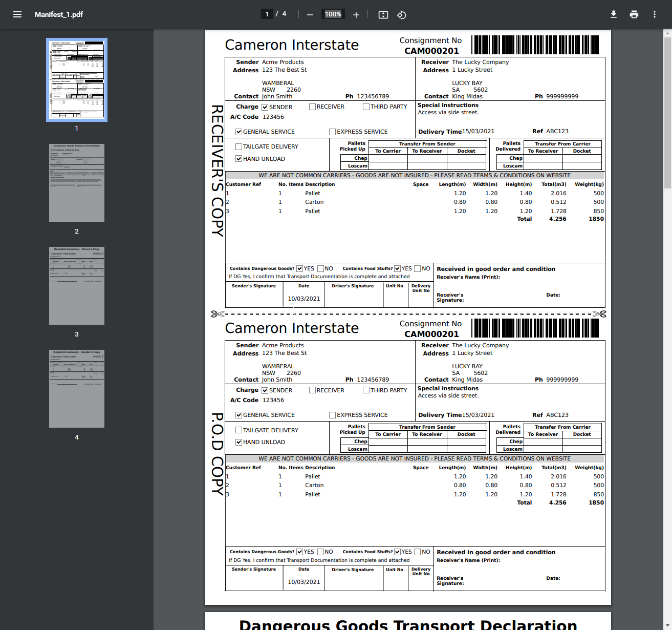Fit page to window icon
Image resolution: width=672 pixels, height=630 pixels.
(383, 15)
